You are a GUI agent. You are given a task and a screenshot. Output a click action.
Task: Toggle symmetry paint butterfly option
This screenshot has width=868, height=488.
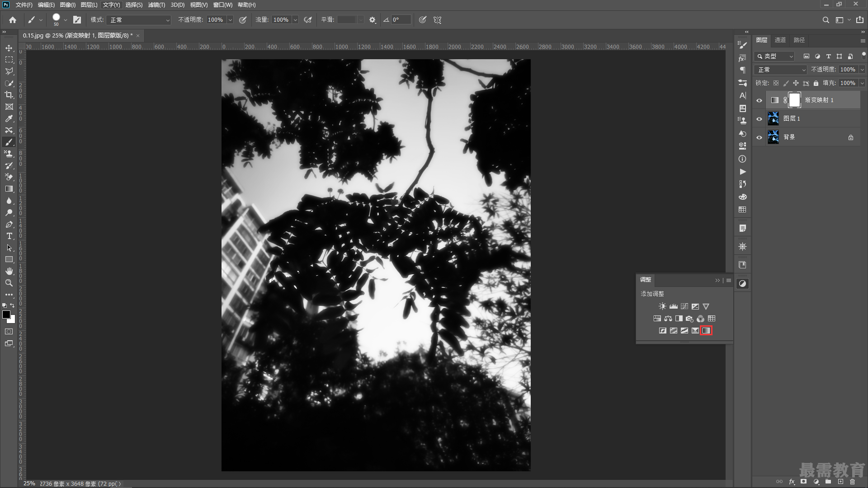coord(437,20)
